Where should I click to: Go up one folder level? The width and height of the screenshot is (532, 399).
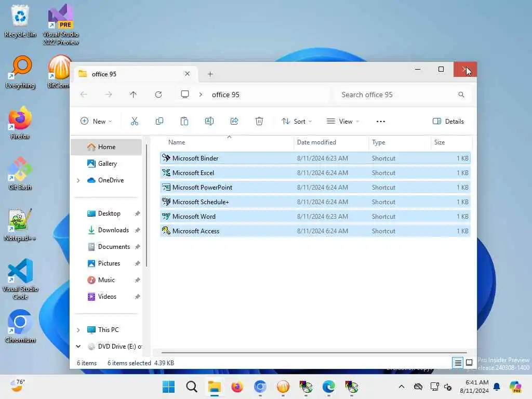134,95
